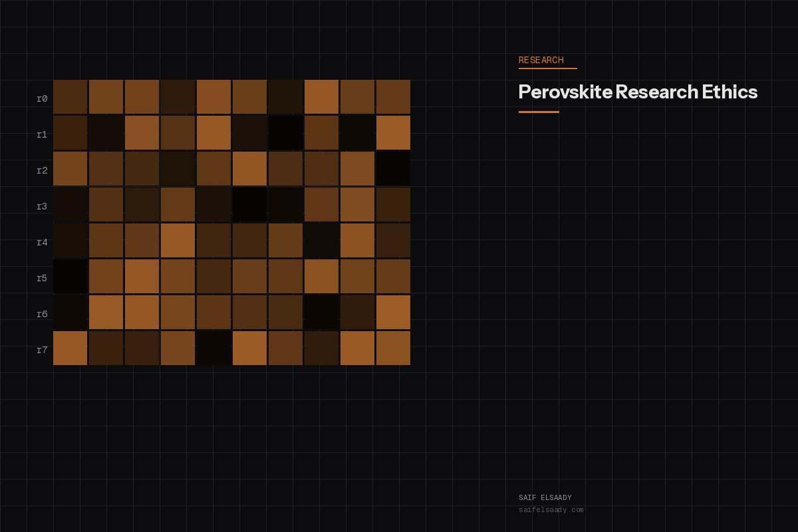Click the SAIF ELSAADY author credit
Screen dimensions: 798x532
pos(545,497)
